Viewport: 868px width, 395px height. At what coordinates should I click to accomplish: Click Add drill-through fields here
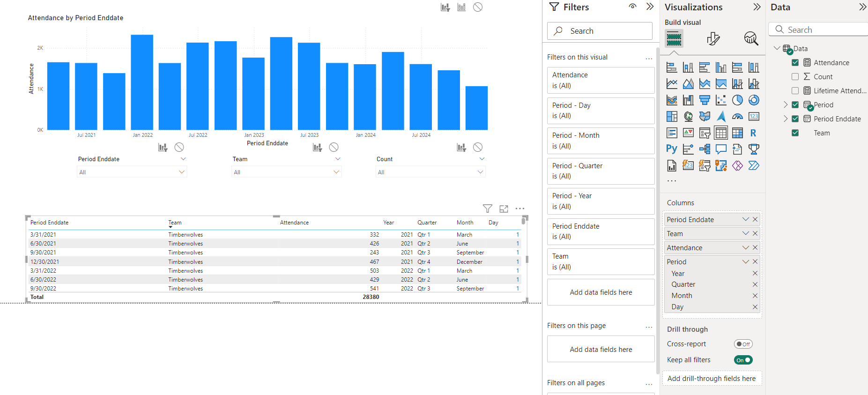pos(712,379)
